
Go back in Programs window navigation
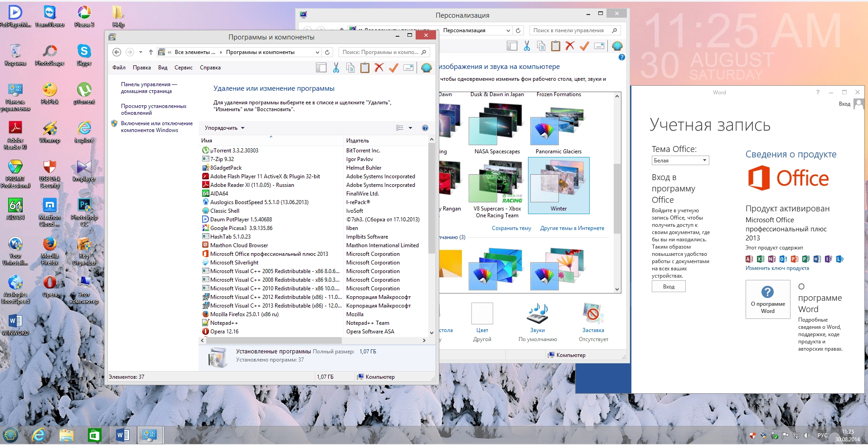[x=116, y=52]
